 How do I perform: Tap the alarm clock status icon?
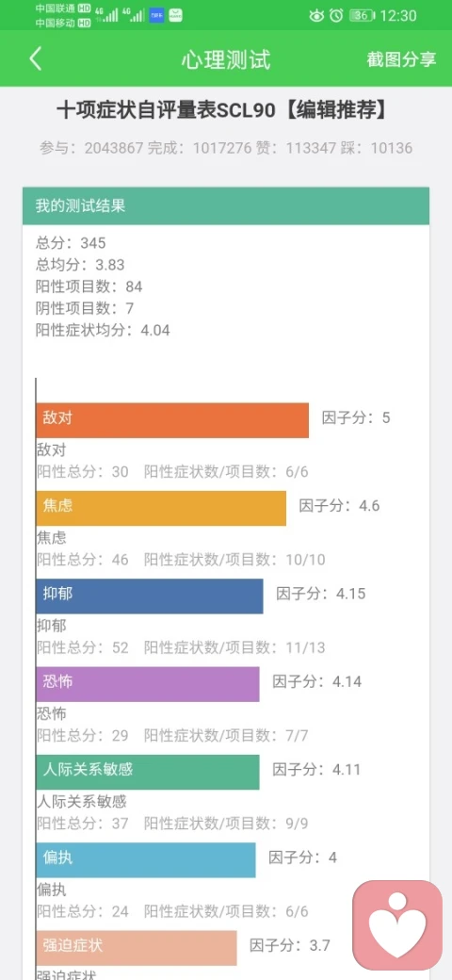[336, 16]
